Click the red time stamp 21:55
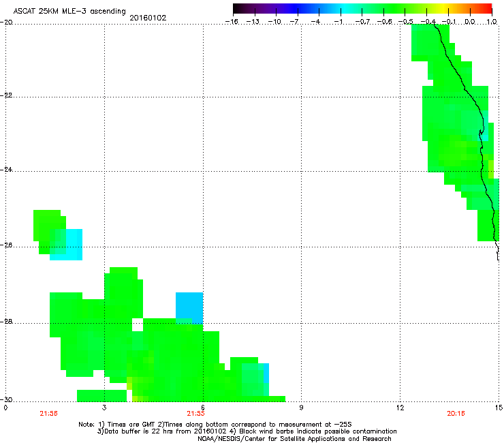This screenshot has width=504, height=443. point(195,414)
